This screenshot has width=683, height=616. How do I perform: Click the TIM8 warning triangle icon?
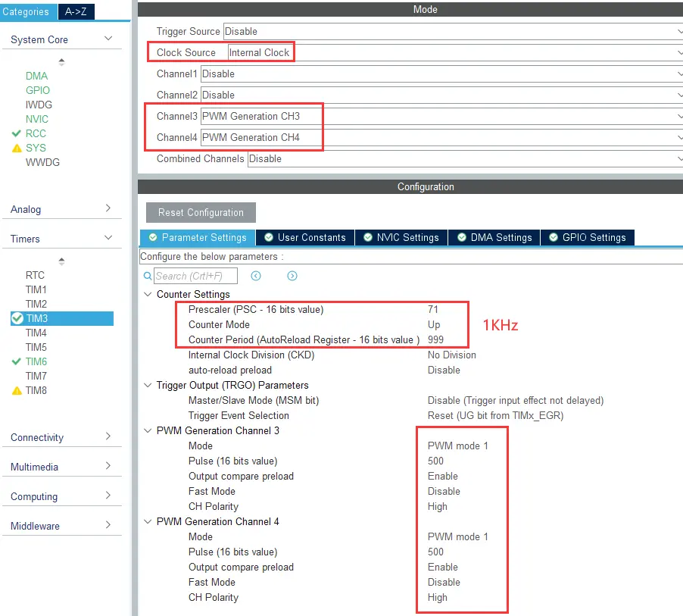coord(17,391)
